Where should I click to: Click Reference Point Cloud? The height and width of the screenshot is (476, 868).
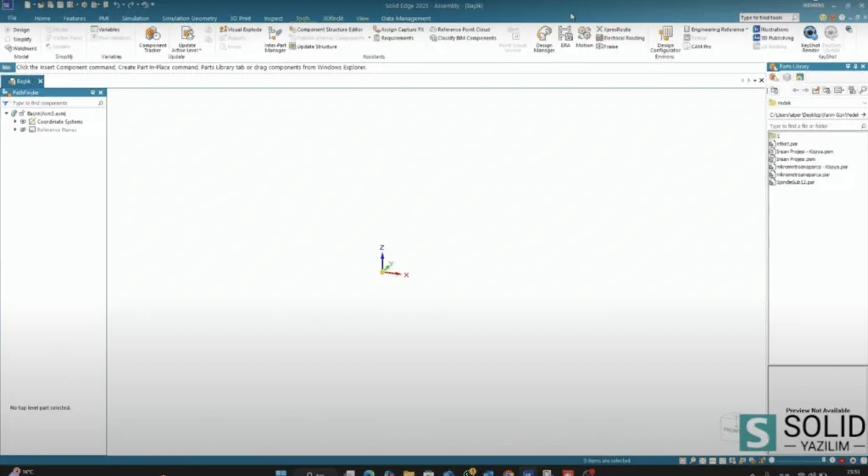pos(460,30)
